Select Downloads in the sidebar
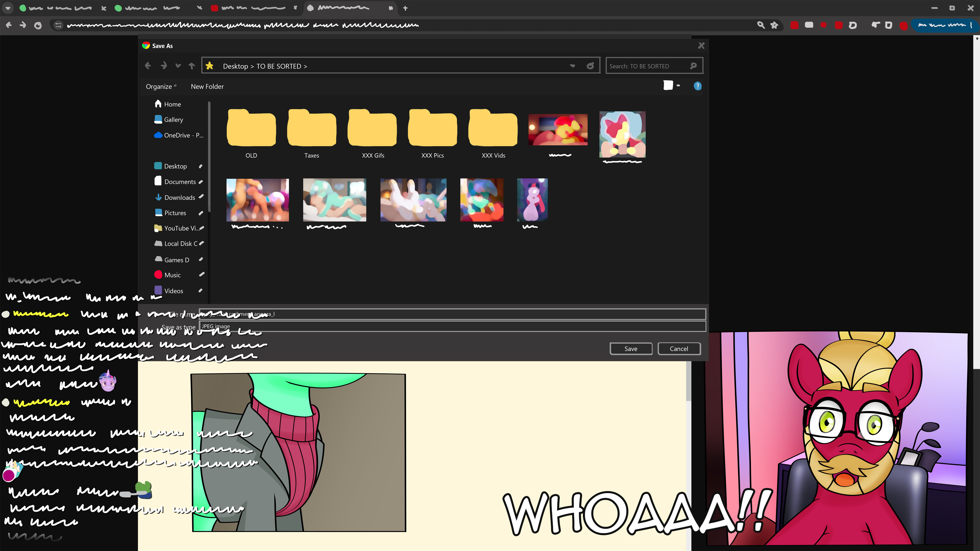The image size is (980, 551). point(179,197)
